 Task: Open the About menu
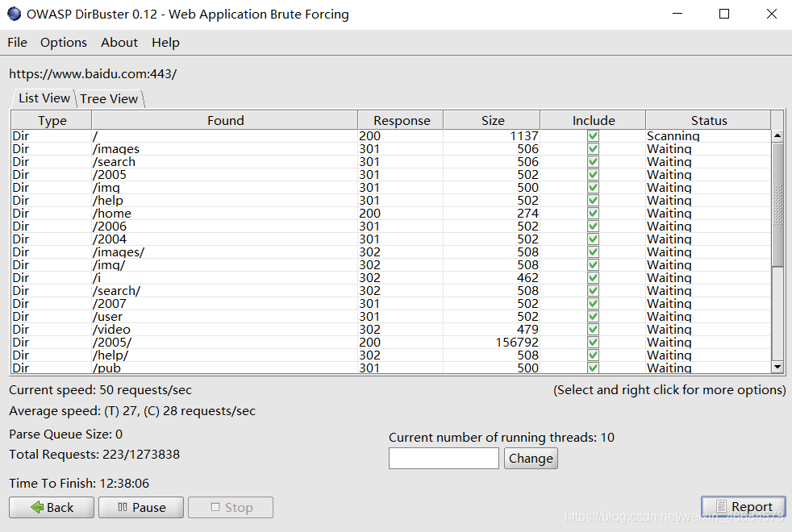119,43
